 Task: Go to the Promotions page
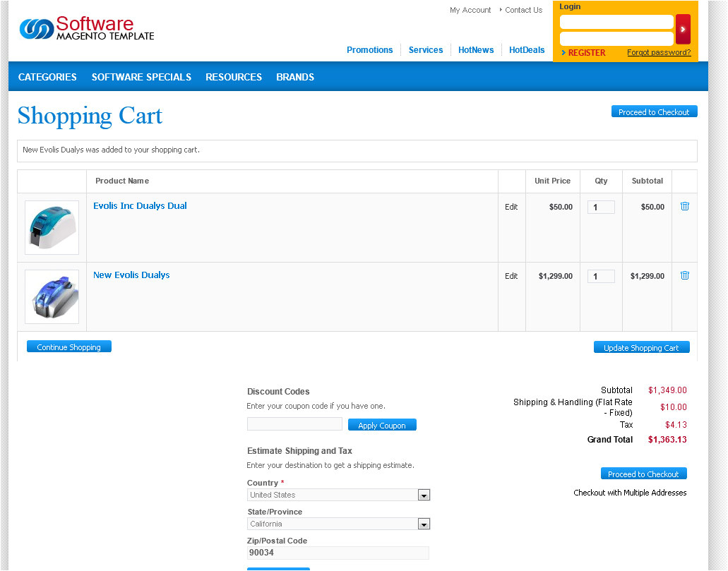pyautogui.click(x=369, y=50)
